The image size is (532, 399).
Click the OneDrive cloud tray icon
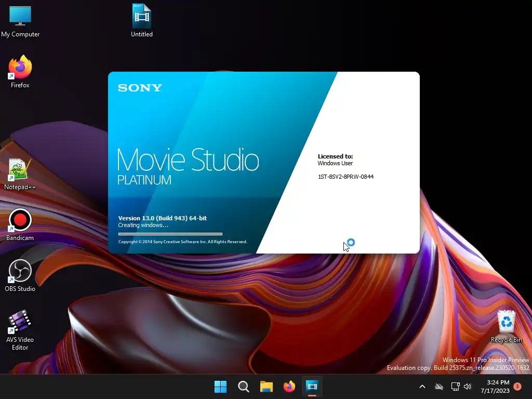[x=439, y=387]
